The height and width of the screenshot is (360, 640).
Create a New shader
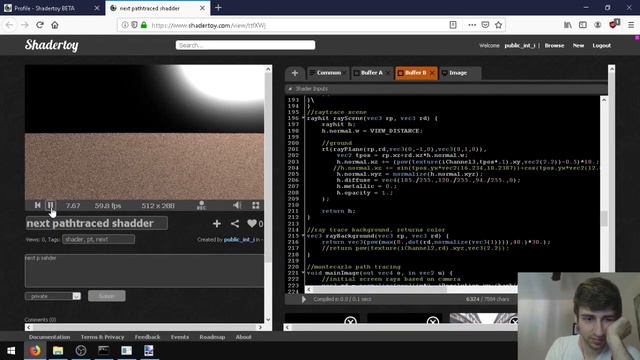click(x=578, y=45)
